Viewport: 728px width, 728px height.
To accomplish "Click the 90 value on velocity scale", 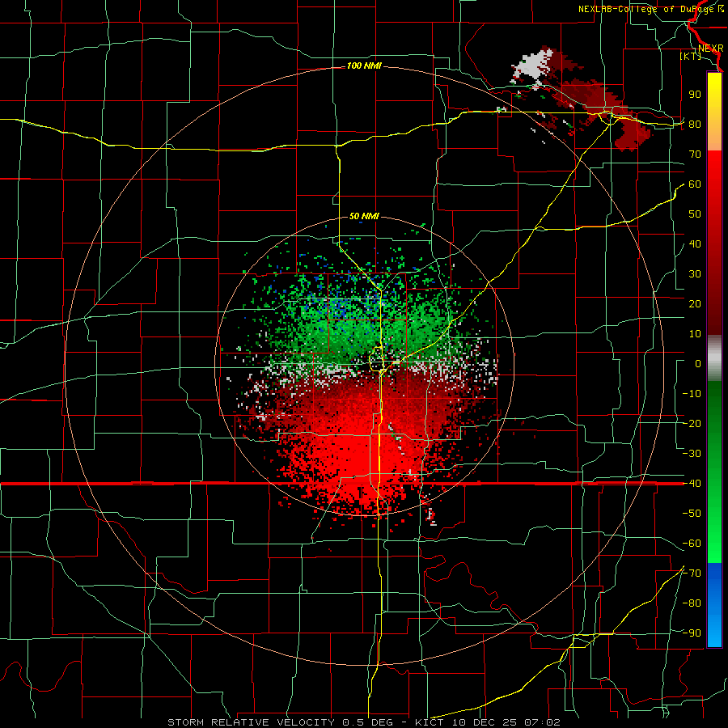I will click(695, 95).
